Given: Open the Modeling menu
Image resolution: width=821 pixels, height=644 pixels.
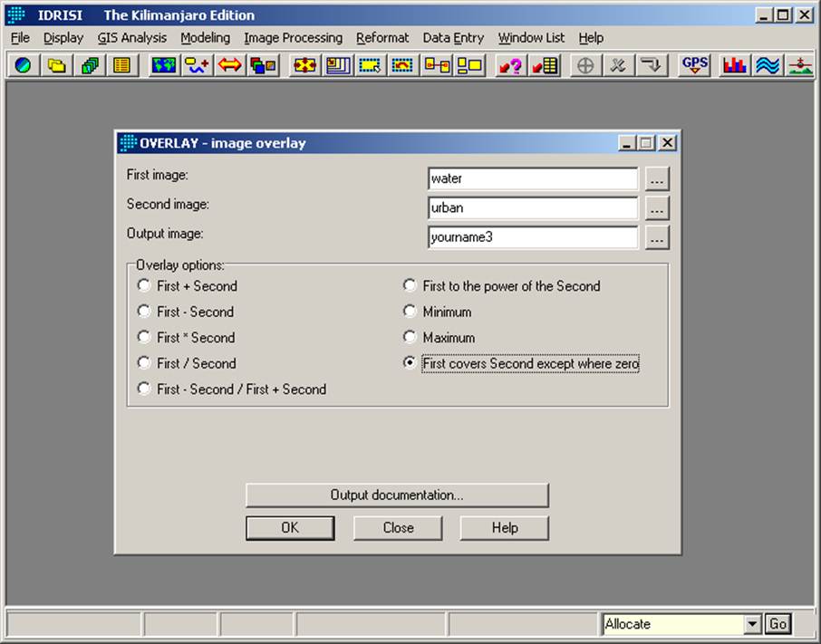Looking at the screenshot, I should 205,38.
